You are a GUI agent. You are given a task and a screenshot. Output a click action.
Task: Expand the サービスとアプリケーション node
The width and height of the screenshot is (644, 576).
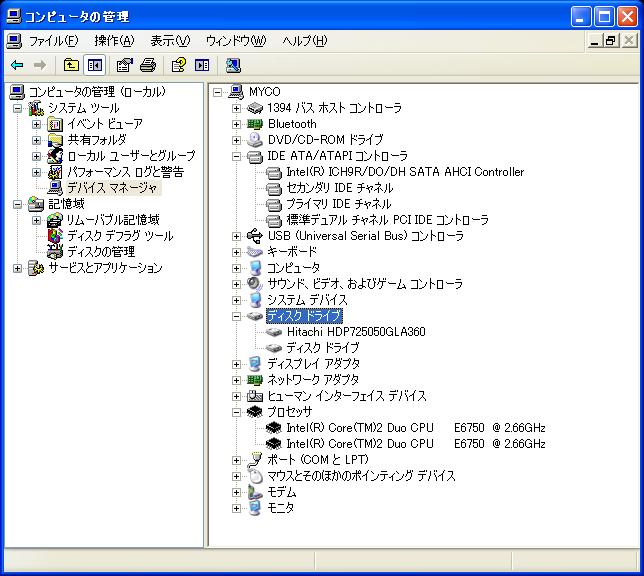(x=17, y=268)
